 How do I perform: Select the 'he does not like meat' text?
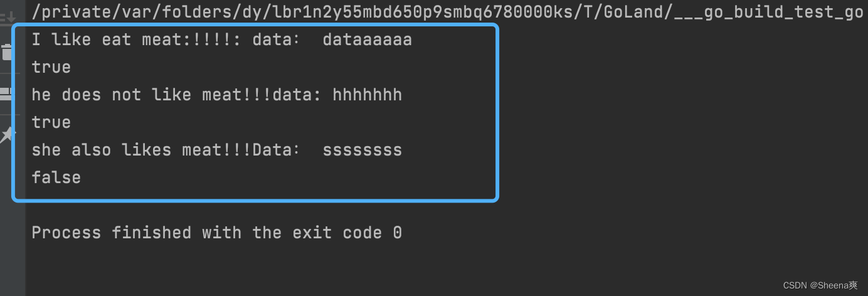click(x=137, y=95)
